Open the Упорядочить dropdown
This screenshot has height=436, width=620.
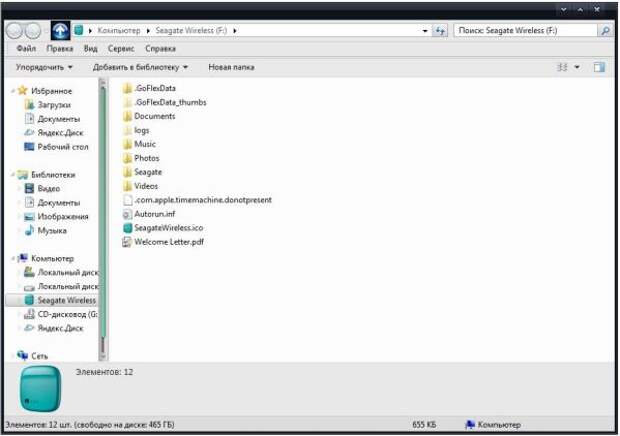click(44, 67)
